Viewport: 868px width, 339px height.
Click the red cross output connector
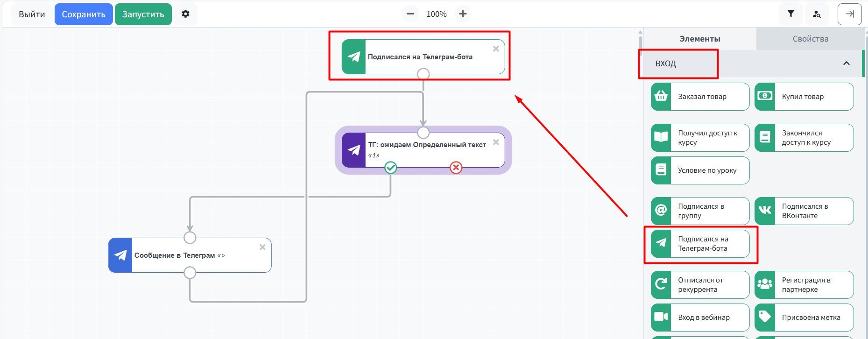[x=456, y=167]
